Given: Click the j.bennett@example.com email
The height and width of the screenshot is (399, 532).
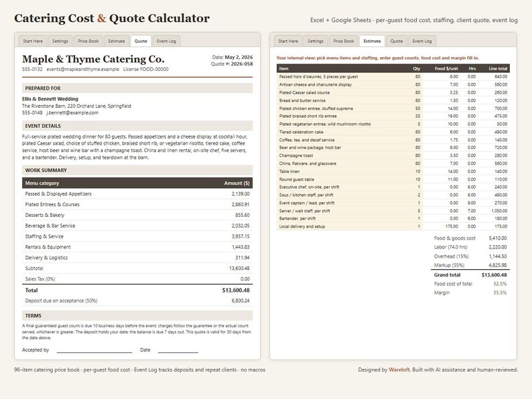Looking at the screenshot, I should [x=72, y=112].
